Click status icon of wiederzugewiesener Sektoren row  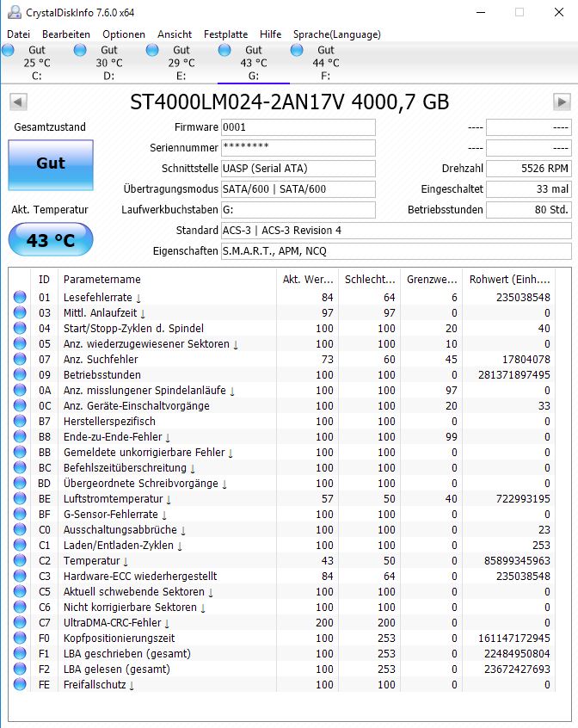click(20, 343)
